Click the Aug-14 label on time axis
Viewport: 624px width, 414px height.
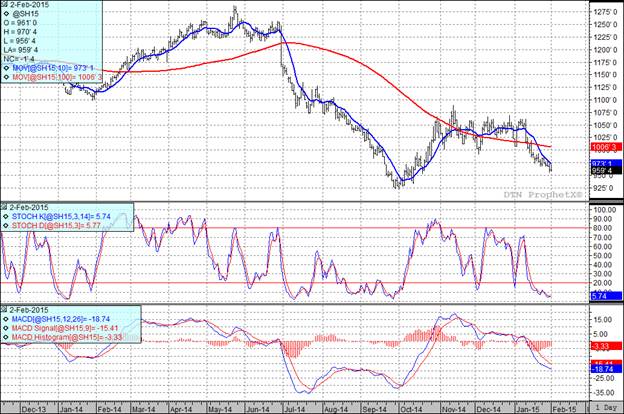pyautogui.click(x=336, y=409)
